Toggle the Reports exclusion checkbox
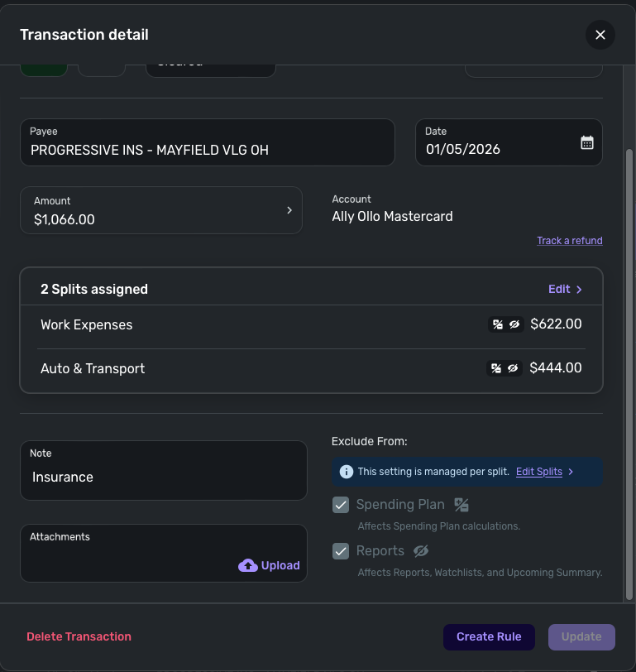The image size is (636, 672). pyautogui.click(x=341, y=551)
